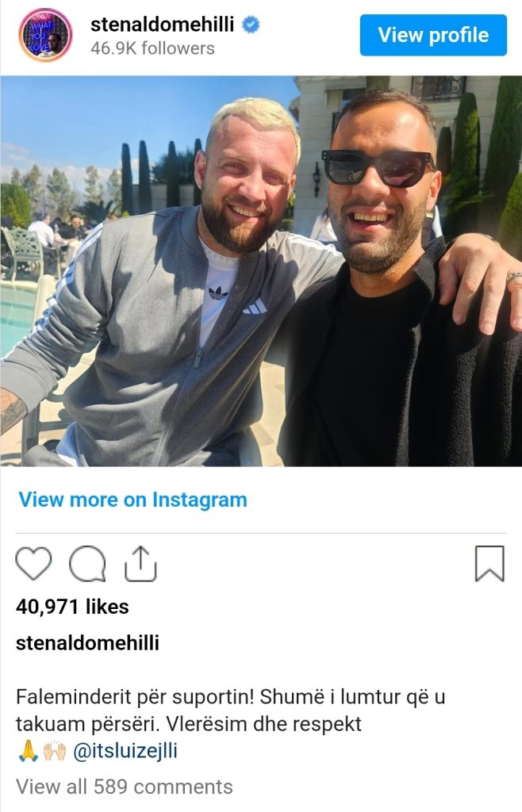This screenshot has height=812, width=522.
Task: Expand View all 589 comments
Action: click(x=125, y=787)
